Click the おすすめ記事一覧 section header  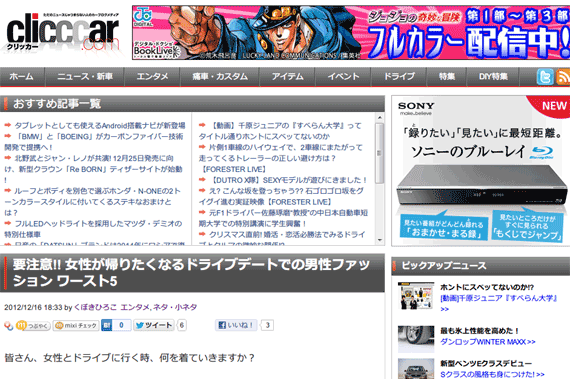[192, 104]
